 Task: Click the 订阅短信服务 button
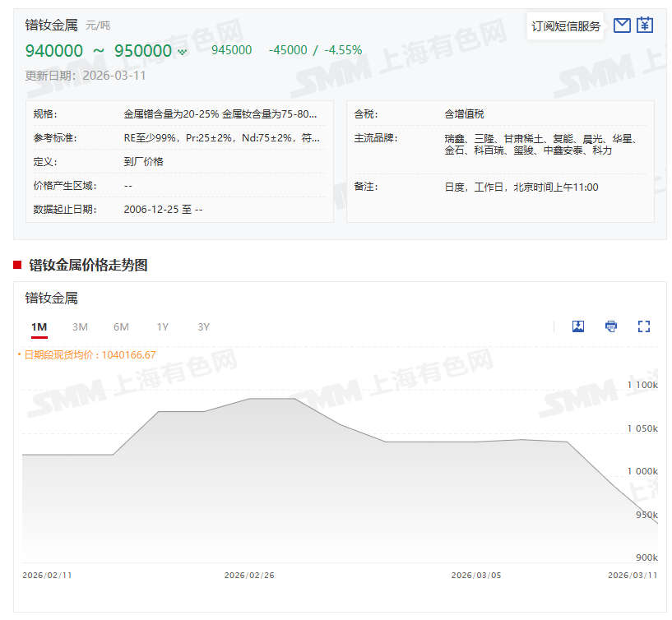tap(566, 26)
